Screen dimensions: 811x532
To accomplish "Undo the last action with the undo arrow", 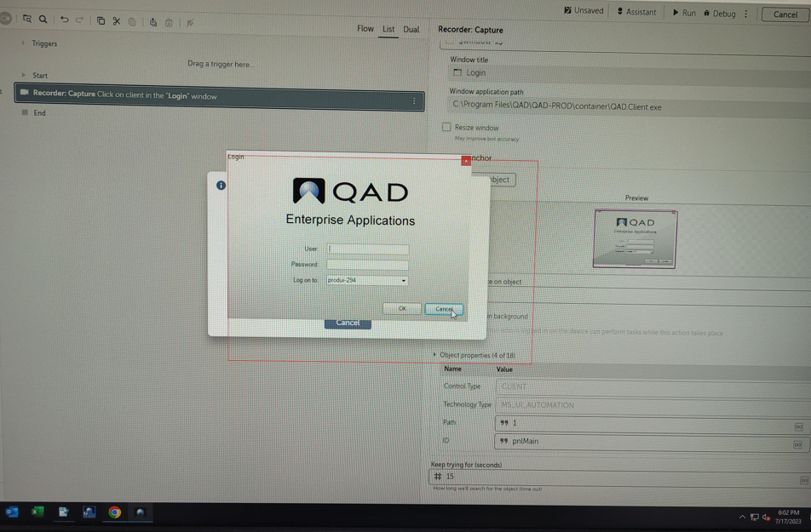I will tap(64, 20).
